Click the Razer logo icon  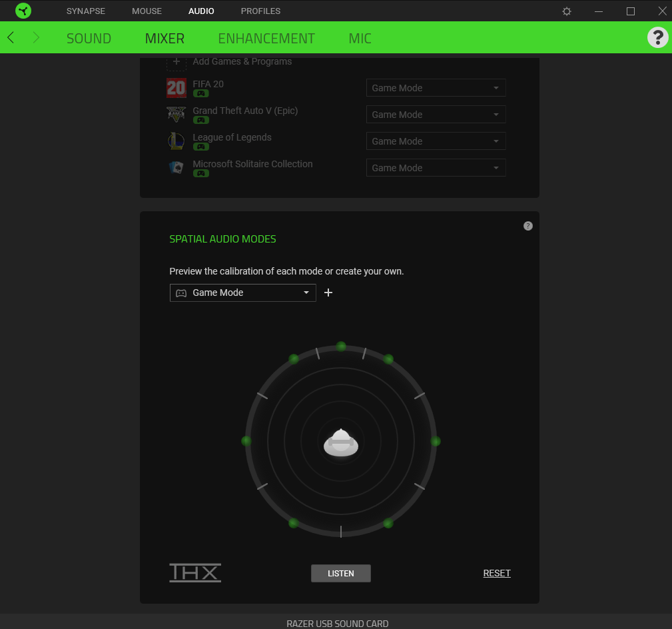pyautogui.click(x=23, y=11)
